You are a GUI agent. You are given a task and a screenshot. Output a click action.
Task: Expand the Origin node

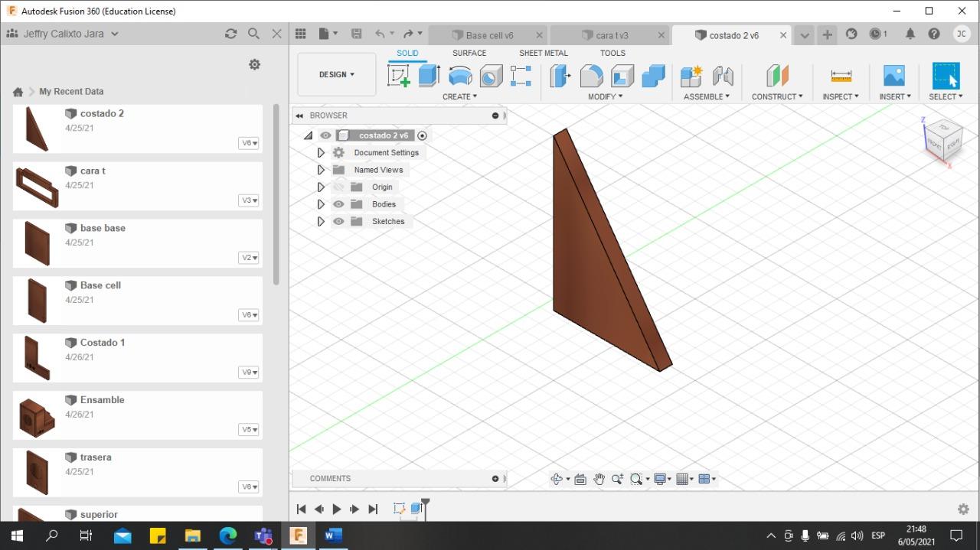321,187
